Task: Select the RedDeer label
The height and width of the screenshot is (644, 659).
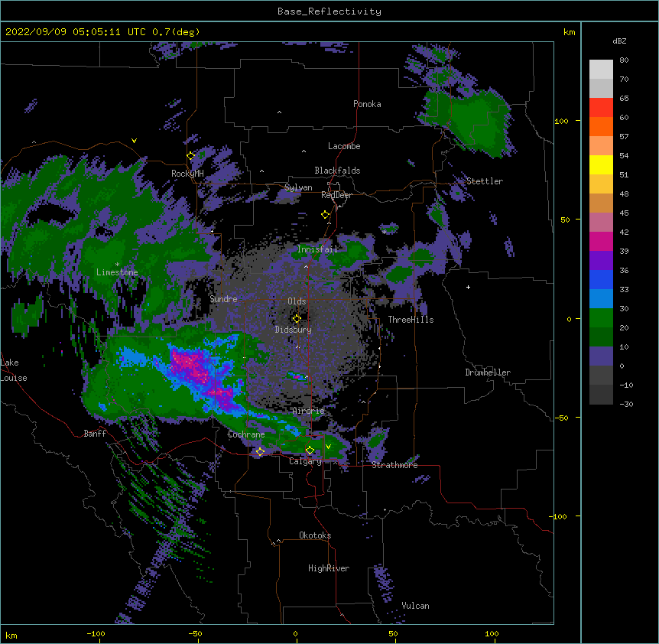Action: click(336, 195)
